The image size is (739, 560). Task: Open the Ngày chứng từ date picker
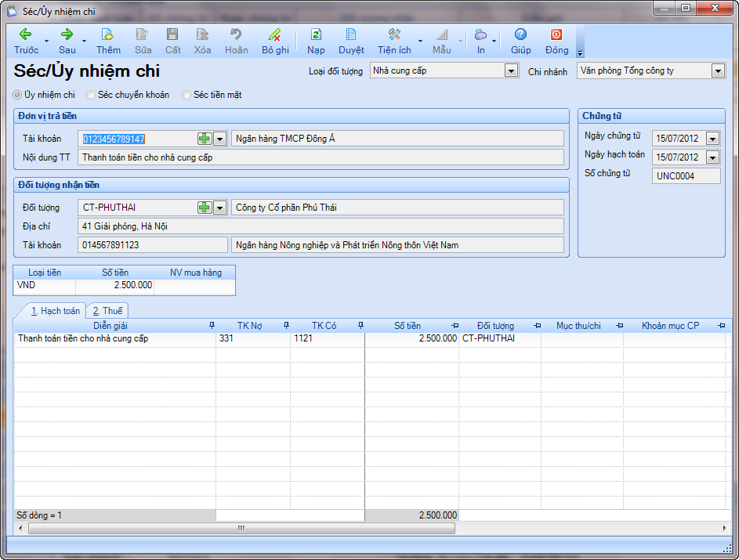coord(712,139)
